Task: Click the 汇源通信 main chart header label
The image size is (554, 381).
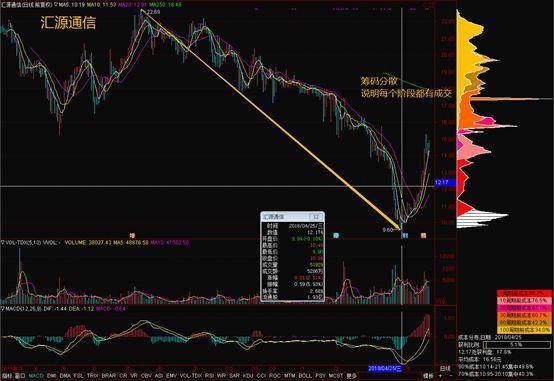Action: click(x=27, y=5)
